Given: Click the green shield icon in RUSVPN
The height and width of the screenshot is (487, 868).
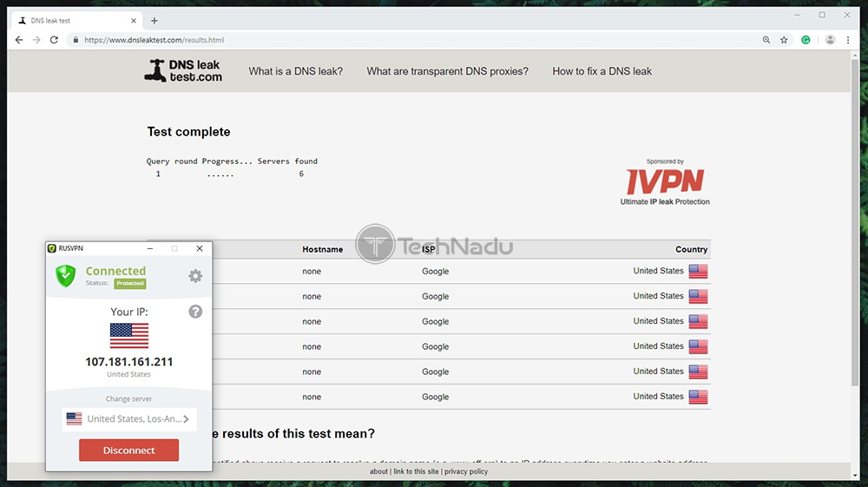Looking at the screenshot, I should click(x=65, y=275).
